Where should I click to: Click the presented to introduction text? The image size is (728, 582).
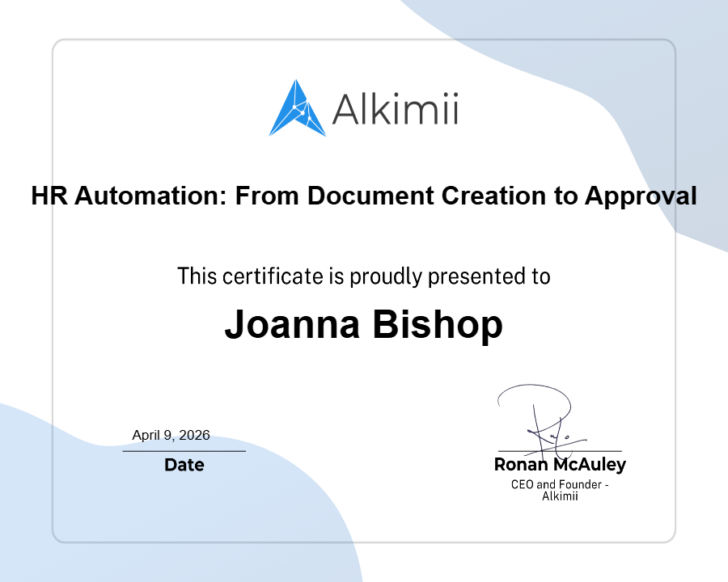pyautogui.click(x=364, y=276)
